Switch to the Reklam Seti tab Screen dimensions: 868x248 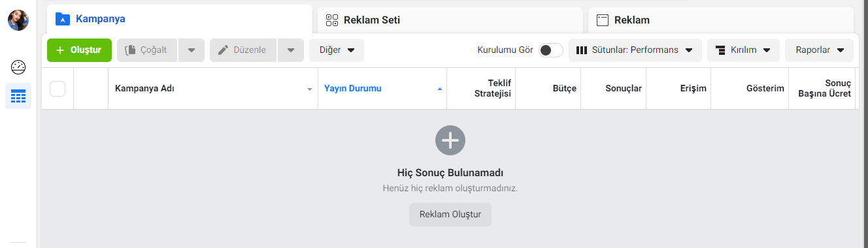point(450,20)
